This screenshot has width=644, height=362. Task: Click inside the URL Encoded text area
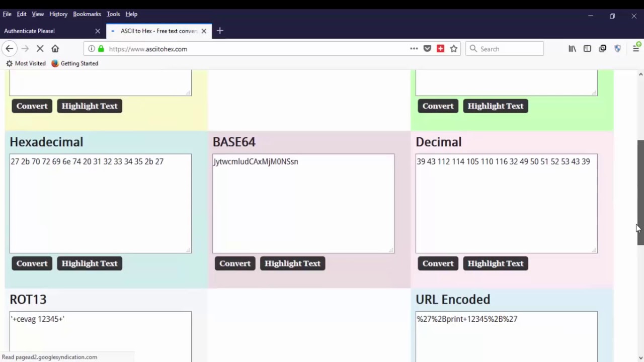tap(507, 336)
